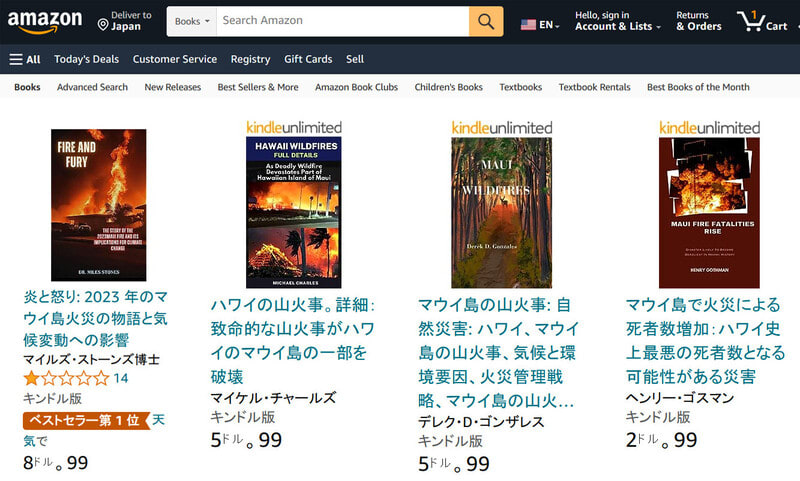Click the orange search magnifier button
The height and width of the screenshot is (481, 800).
(486, 21)
